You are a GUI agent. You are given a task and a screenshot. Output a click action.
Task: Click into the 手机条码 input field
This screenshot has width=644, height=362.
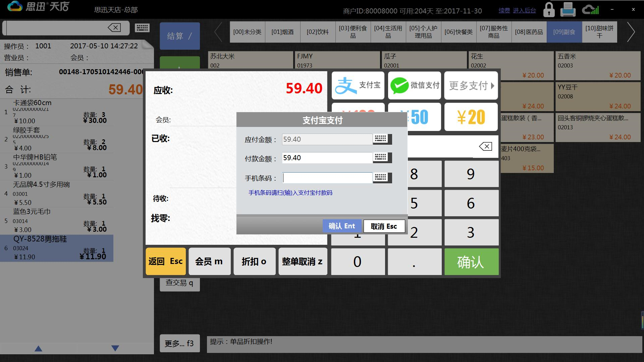click(x=327, y=178)
